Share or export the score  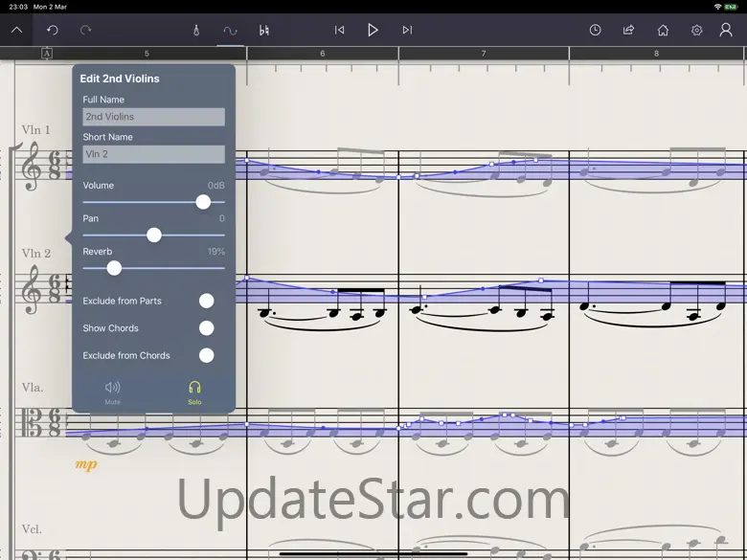pyautogui.click(x=629, y=30)
